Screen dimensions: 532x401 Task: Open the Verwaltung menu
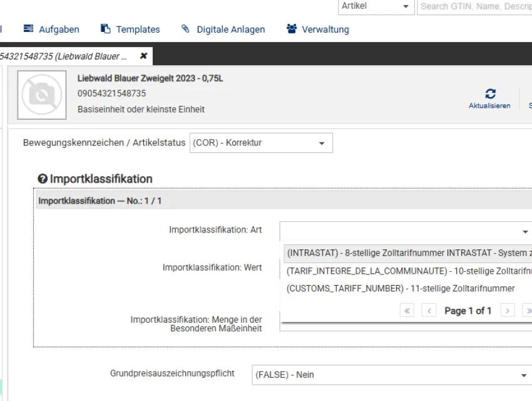pyautogui.click(x=318, y=29)
